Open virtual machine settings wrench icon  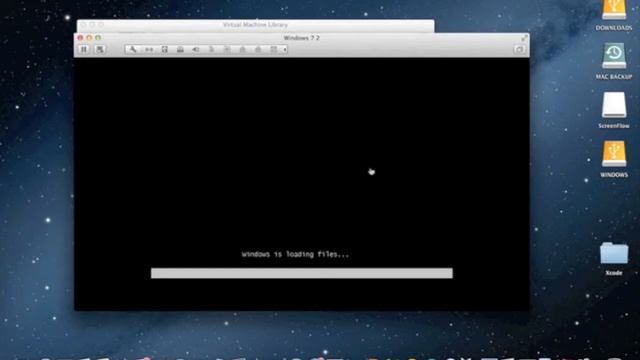click(x=133, y=49)
